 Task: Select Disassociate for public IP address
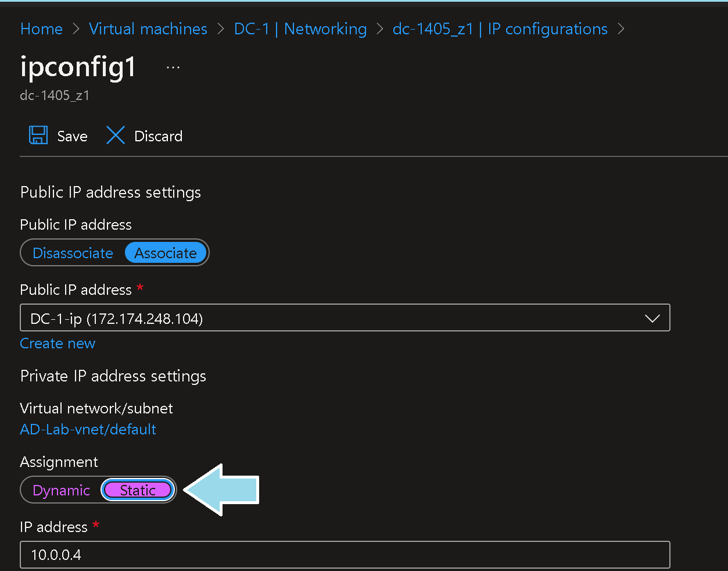(x=73, y=253)
